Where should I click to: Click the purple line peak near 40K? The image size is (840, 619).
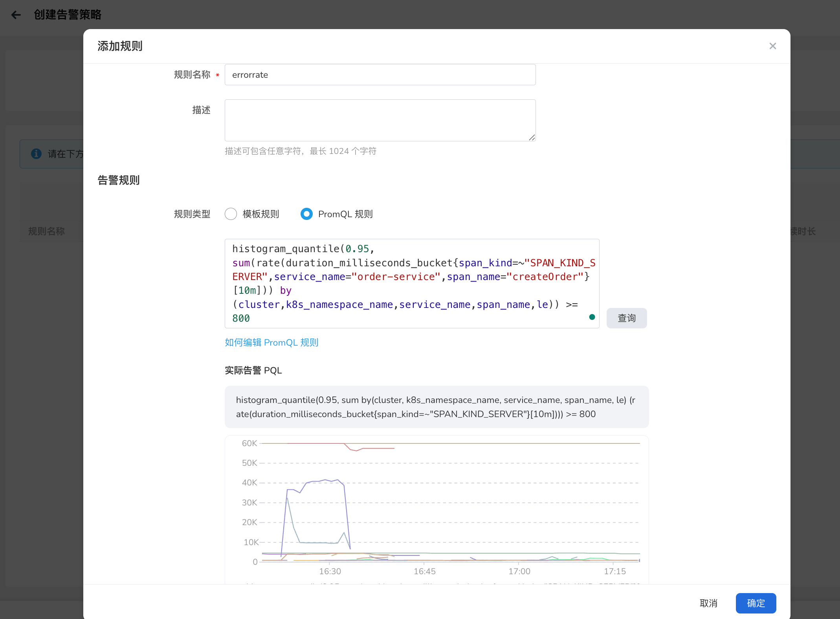coord(325,480)
